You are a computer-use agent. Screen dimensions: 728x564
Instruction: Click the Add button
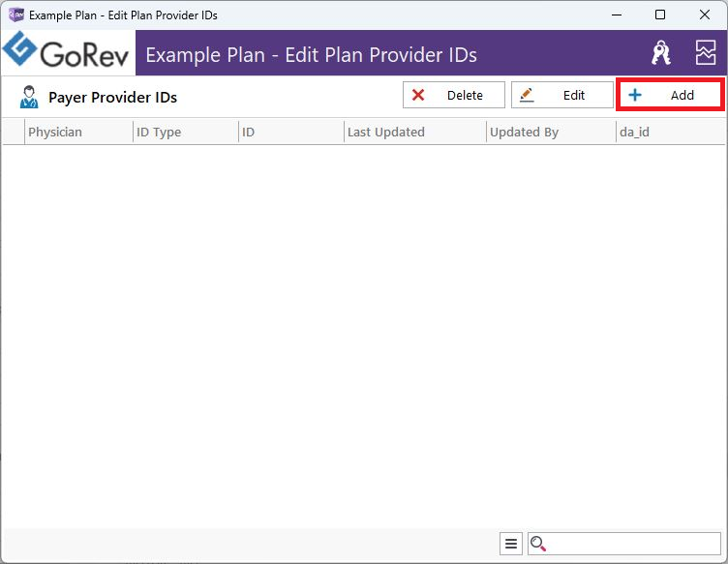[x=670, y=95]
